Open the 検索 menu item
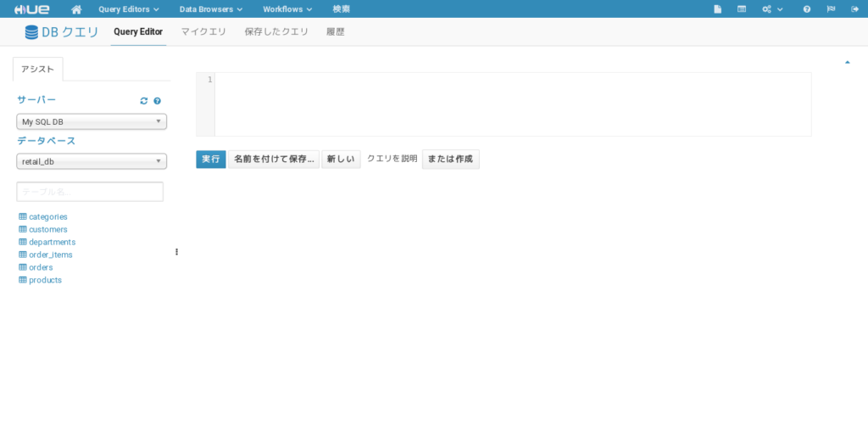Viewport: 868px width, 448px height. click(341, 9)
